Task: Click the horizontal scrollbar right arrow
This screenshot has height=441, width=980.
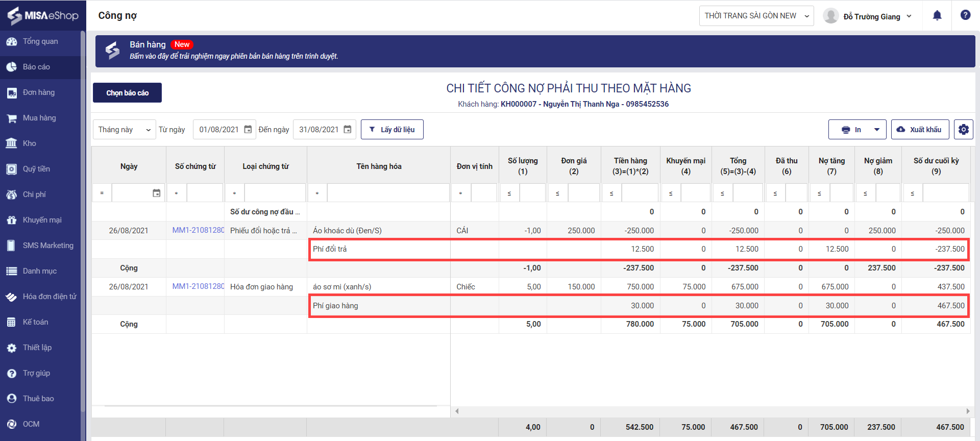Action: coord(968,411)
